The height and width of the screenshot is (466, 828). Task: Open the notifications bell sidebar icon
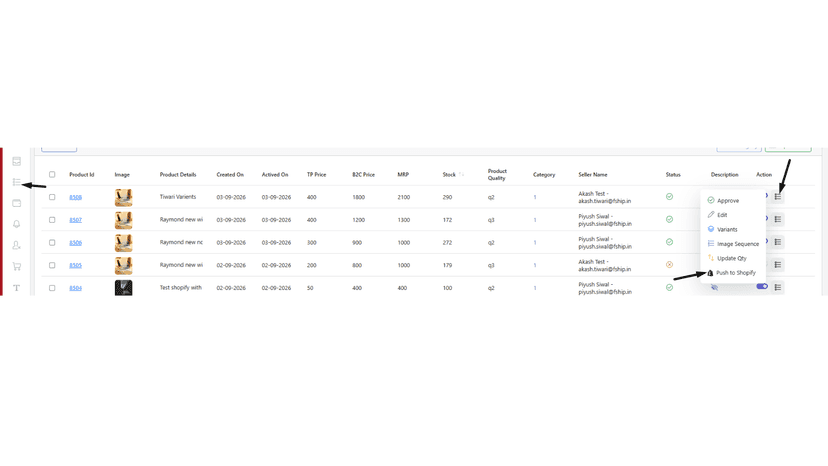point(16,224)
